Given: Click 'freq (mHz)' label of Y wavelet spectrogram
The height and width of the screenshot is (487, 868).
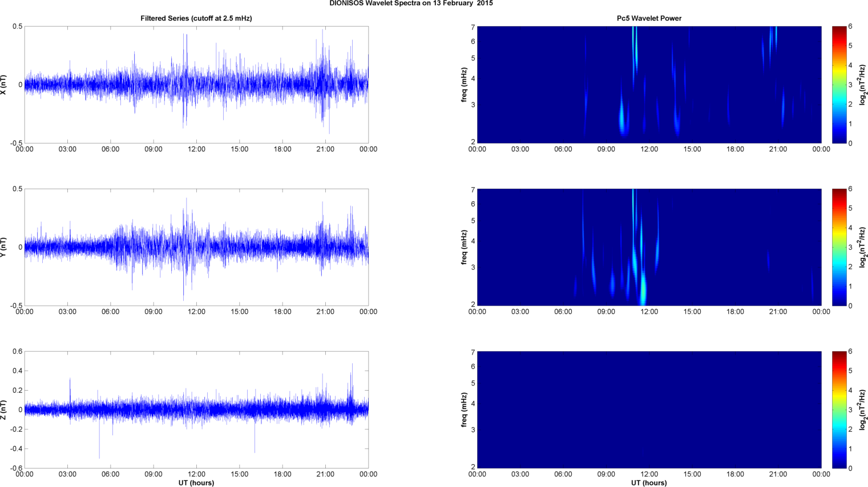Looking at the screenshot, I should (x=465, y=247).
